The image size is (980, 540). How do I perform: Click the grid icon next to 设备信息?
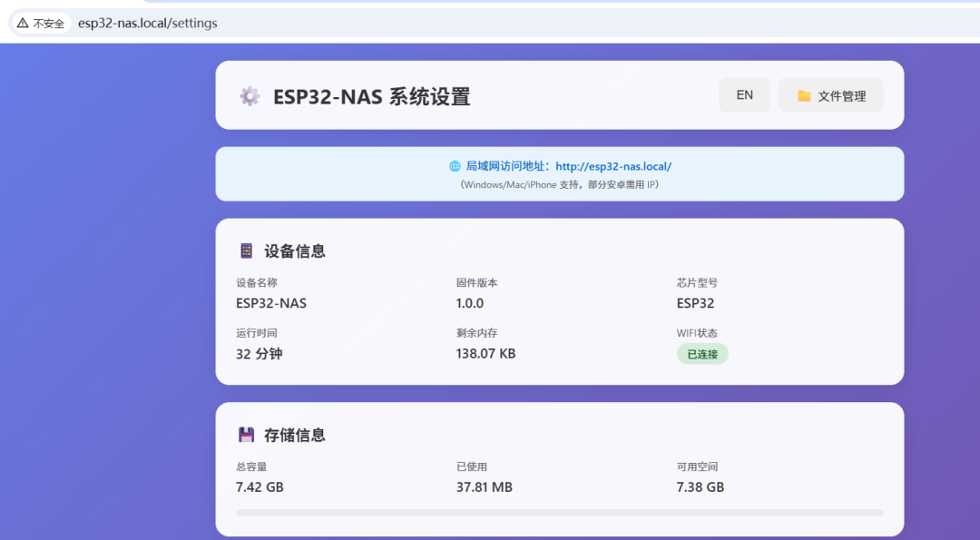click(246, 250)
